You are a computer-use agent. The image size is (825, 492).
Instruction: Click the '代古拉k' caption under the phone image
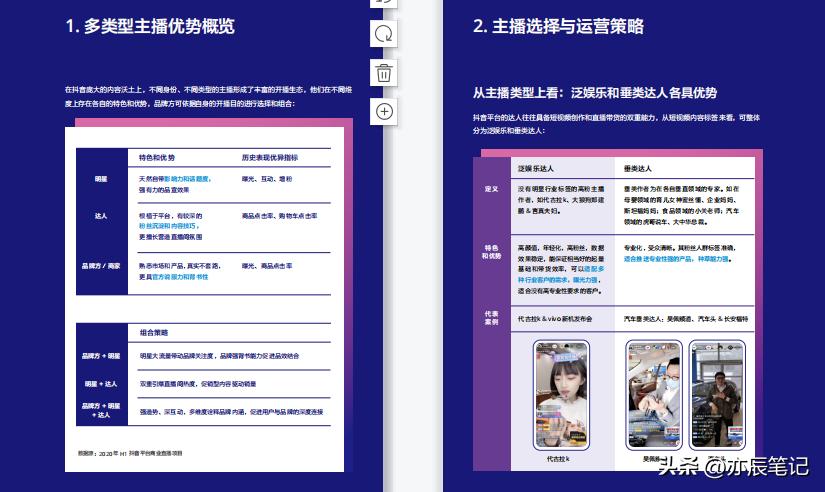coord(558,459)
